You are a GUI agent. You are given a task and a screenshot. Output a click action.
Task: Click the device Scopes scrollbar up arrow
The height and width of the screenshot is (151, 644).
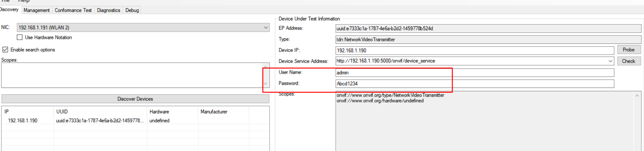click(x=637, y=96)
